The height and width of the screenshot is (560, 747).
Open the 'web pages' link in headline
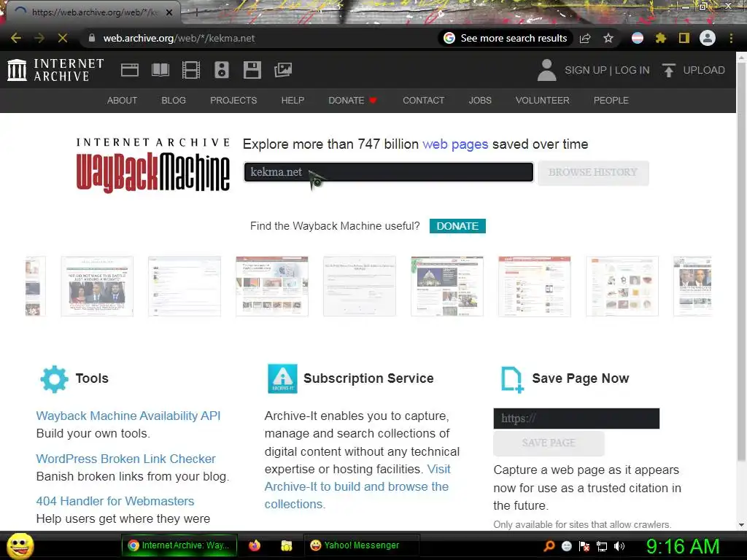coord(455,144)
